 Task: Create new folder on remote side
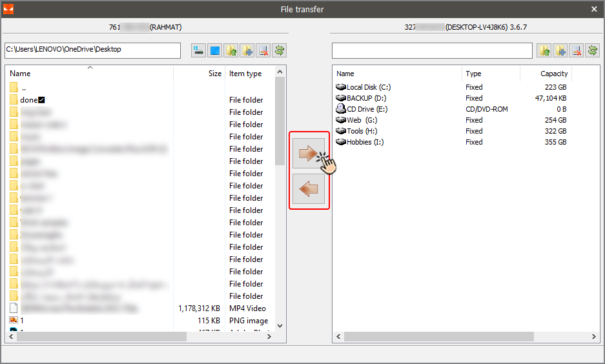pos(560,50)
